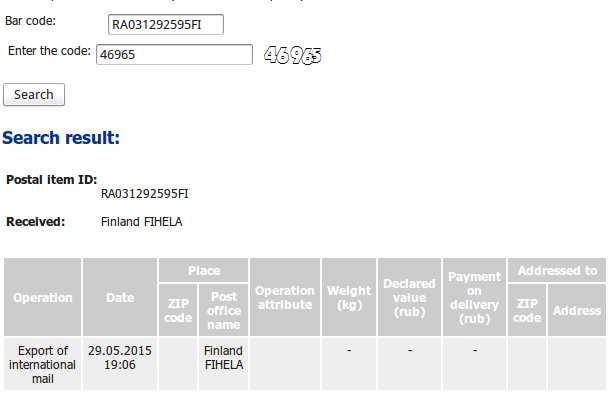The height and width of the screenshot is (395, 616).
Task: Focus the Bar code input field
Action: [166, 25]
